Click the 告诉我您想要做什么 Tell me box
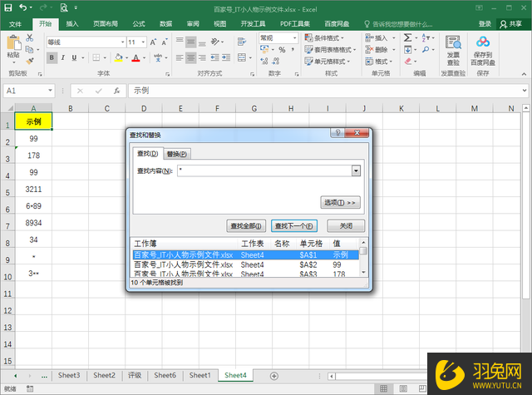The image size is (532, 395). [x=399, y=24]
